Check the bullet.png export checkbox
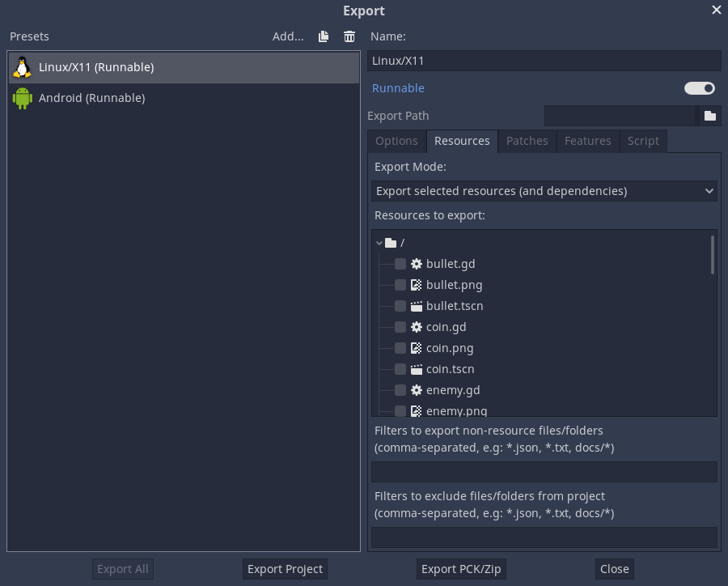Screen dimensions: 728x586 click(400, 285)
